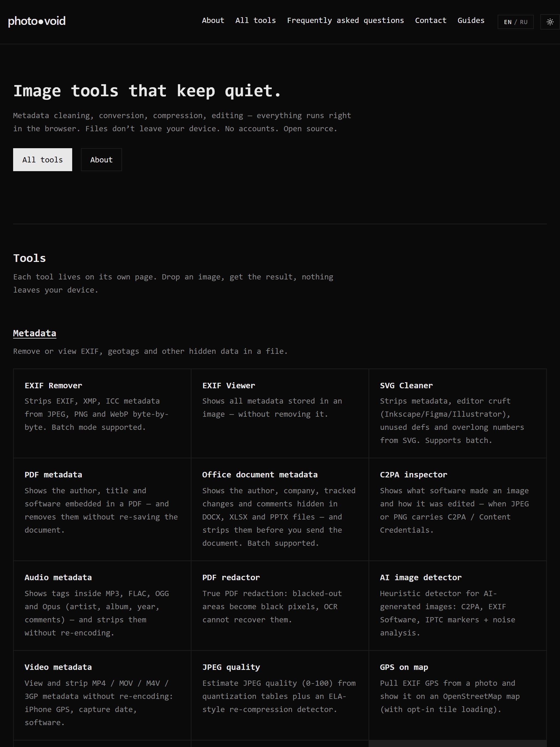
Task: Click 'Heuristic detector for AI-generated images' text
Action: click(448, 613)
